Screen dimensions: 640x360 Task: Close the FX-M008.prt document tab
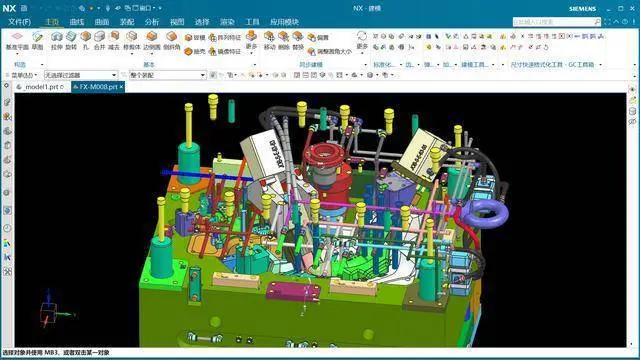(121, 87)
